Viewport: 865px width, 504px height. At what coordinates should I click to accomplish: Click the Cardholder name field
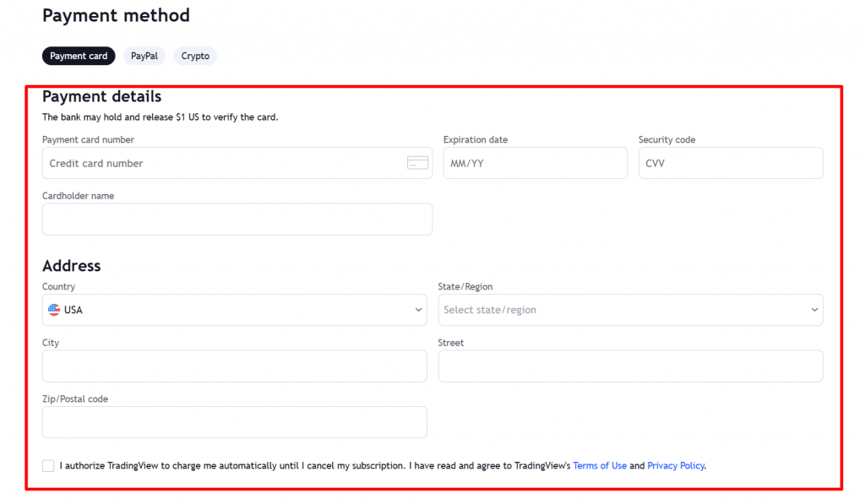pyautogui.click(x=237, y=219)
